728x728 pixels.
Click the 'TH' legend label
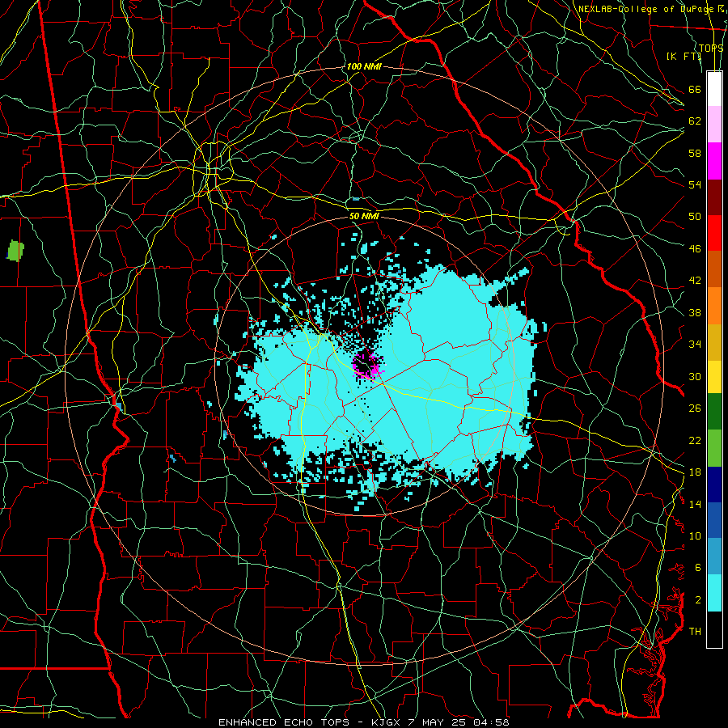click(695, 632)
